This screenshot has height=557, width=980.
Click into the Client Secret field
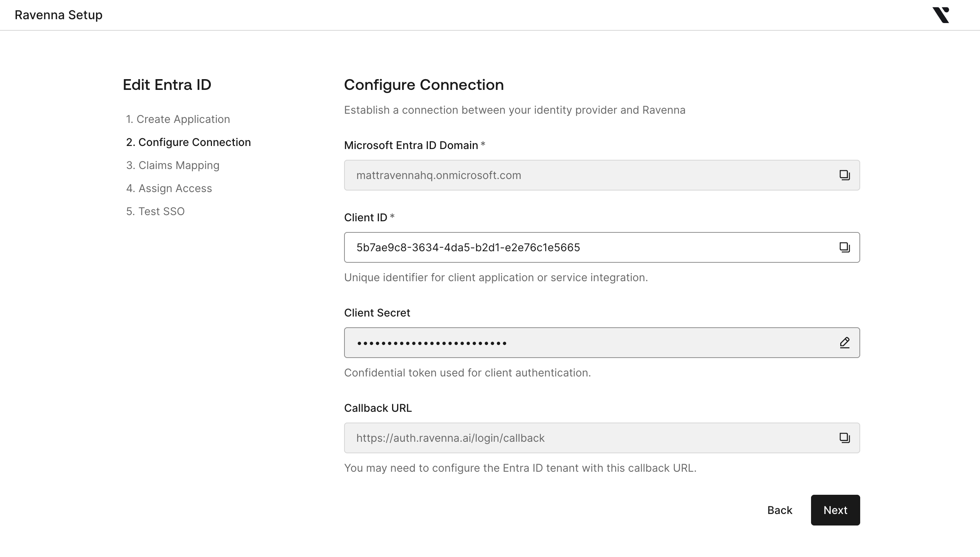pyautogui.click(x=576, y=343)
